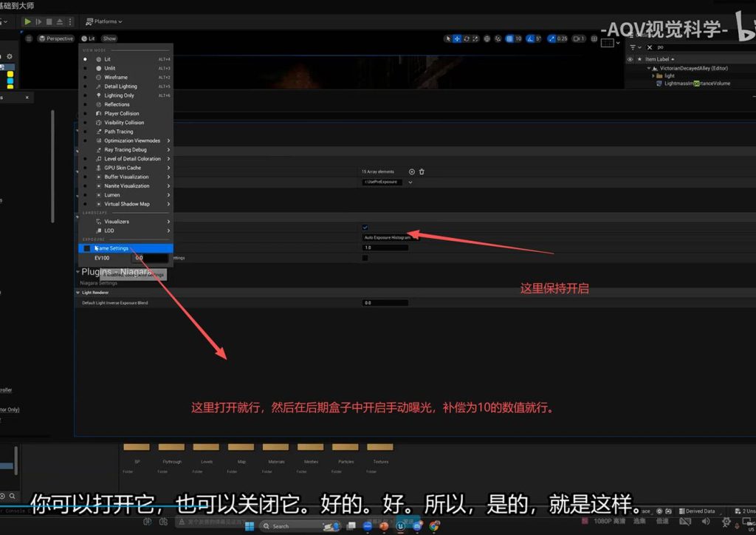Click the trash icon to empty array

(422, 171)
